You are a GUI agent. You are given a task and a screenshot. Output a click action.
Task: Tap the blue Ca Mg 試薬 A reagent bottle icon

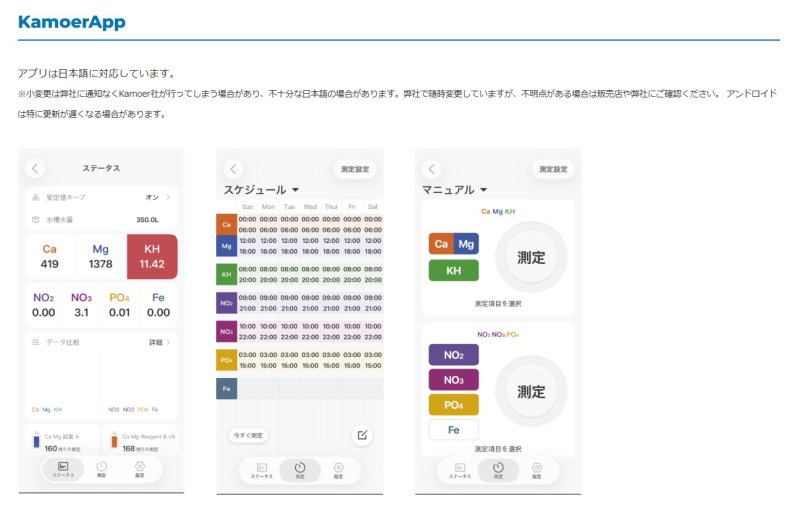coord(36,441)
